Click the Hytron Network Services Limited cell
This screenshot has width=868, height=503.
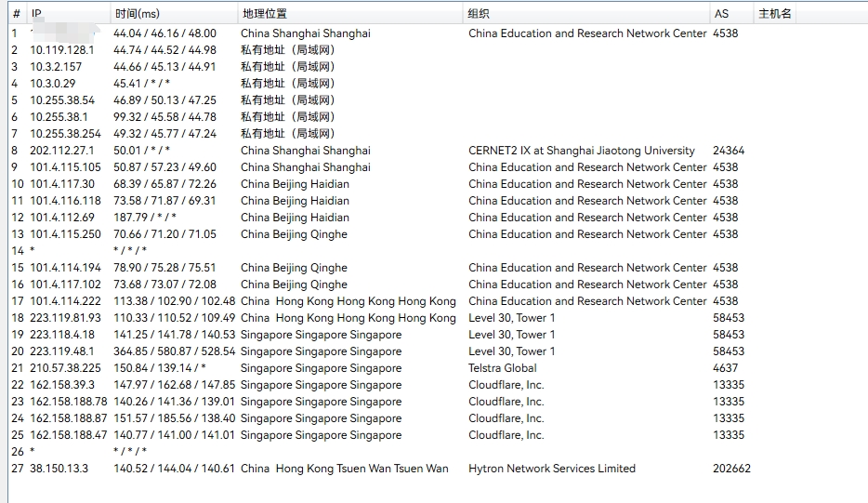(x=551, y=469)
